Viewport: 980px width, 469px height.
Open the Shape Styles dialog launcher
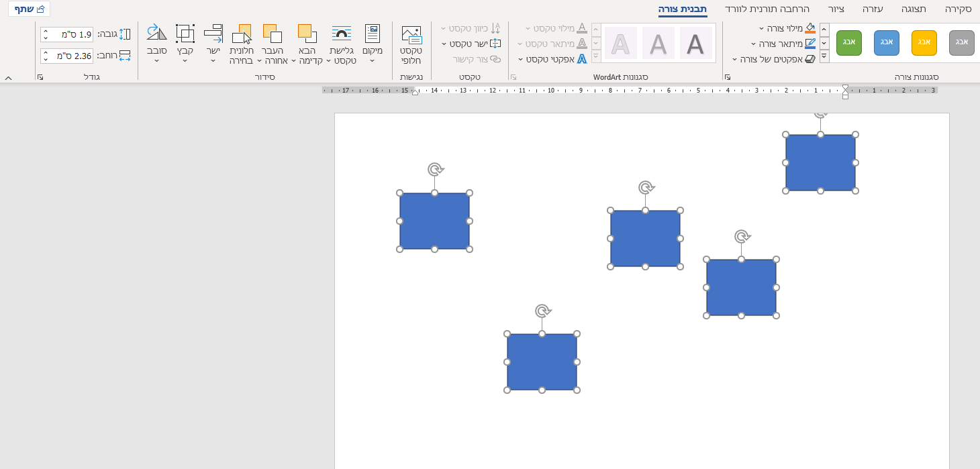[728, 78]
